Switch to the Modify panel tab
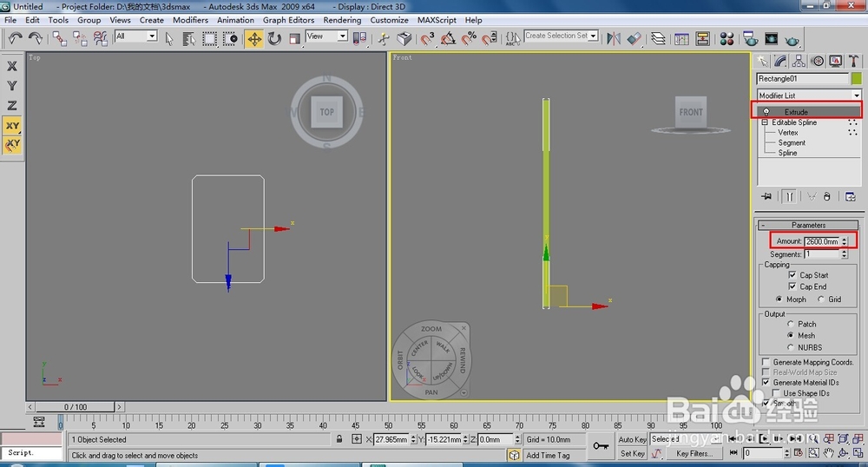 tap(780, 61)
